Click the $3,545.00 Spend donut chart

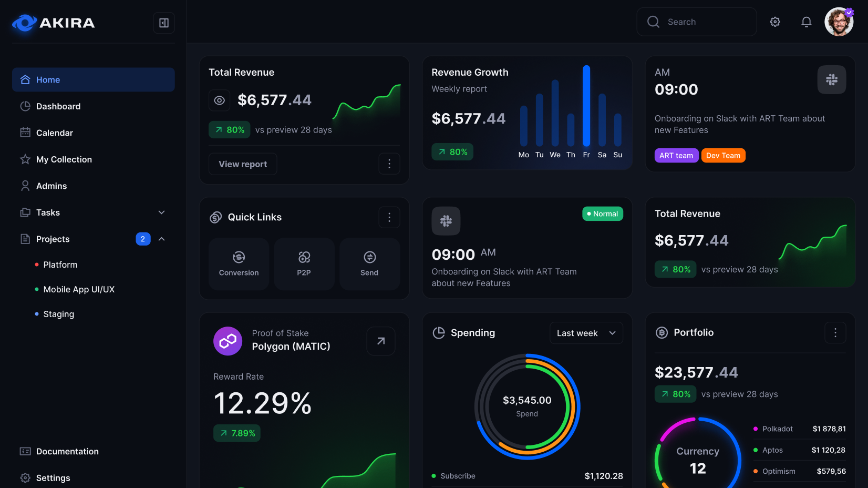pos(528,406)
